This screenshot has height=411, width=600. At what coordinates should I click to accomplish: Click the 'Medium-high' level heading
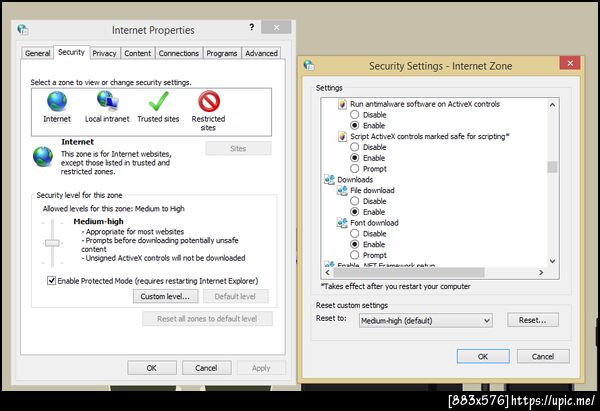[x=98, y=221]
